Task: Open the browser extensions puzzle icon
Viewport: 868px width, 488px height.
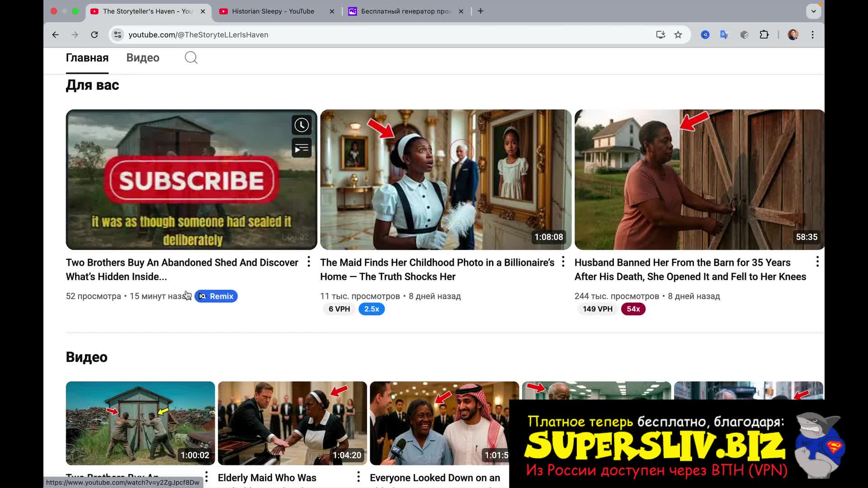Action: coord(764,35)
